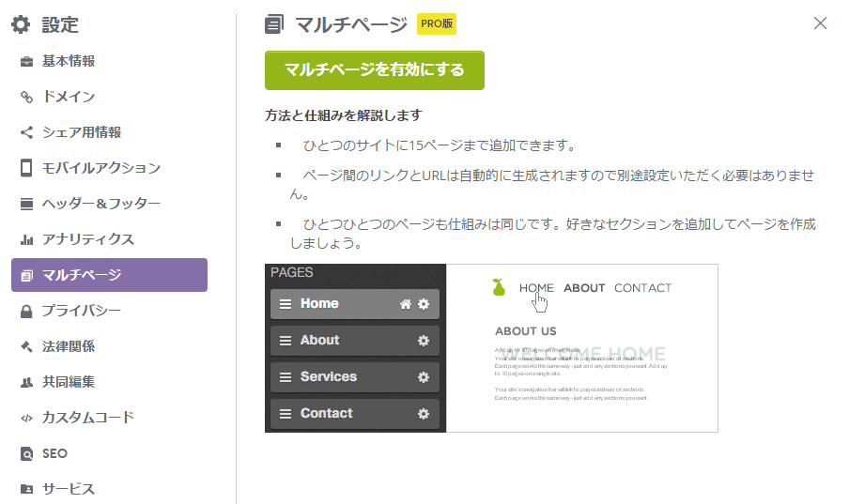Image resolution: width=849 pixels, height=504 pixels.
Task: Click the pages icon beside the selected マルチページ item
Action: (26, 276)
